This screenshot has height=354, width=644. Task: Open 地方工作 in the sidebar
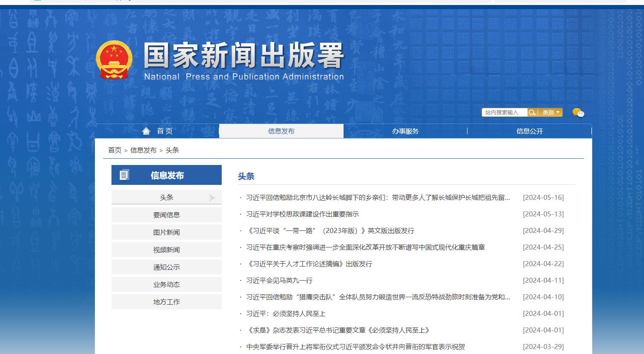[x=167, y=302]
